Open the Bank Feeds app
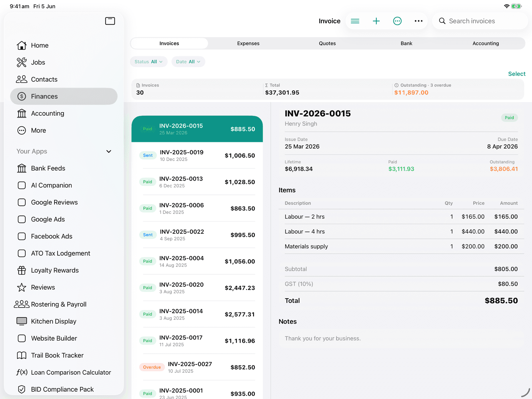 [x=64, y=168]
